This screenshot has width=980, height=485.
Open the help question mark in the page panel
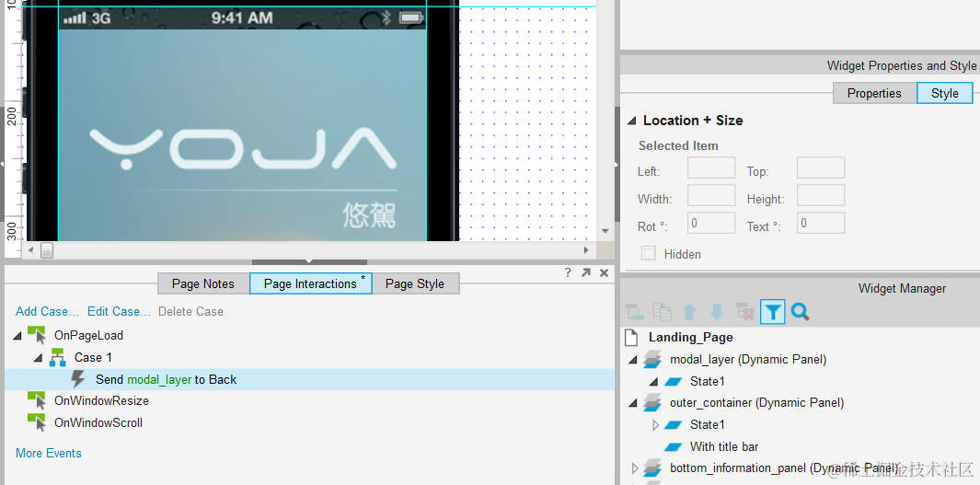point(568,272)
